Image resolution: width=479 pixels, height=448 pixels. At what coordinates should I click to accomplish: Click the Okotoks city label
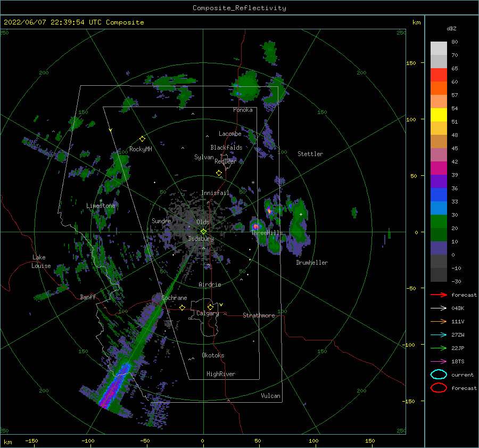tap(213, 355)
